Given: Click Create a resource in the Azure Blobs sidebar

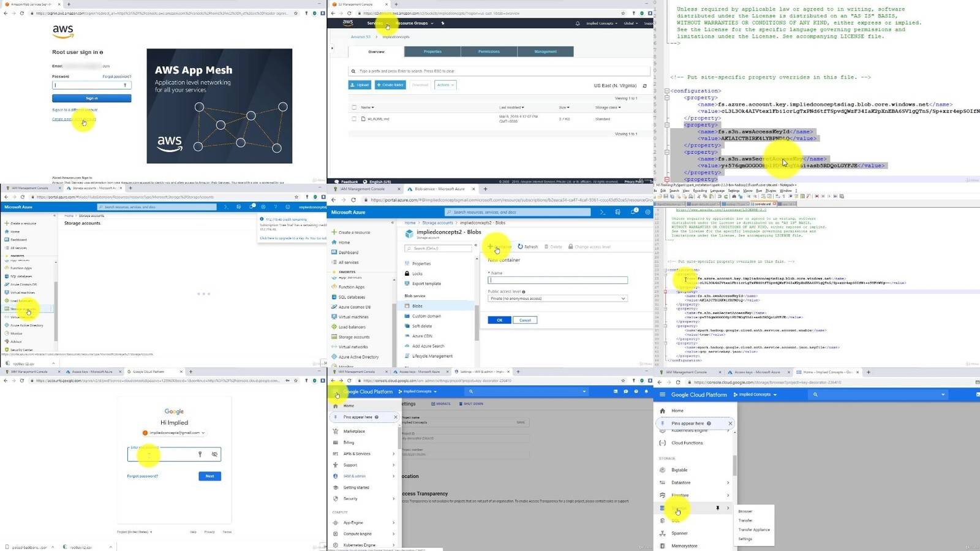Looking at the screenshot, I should [350, 232].
